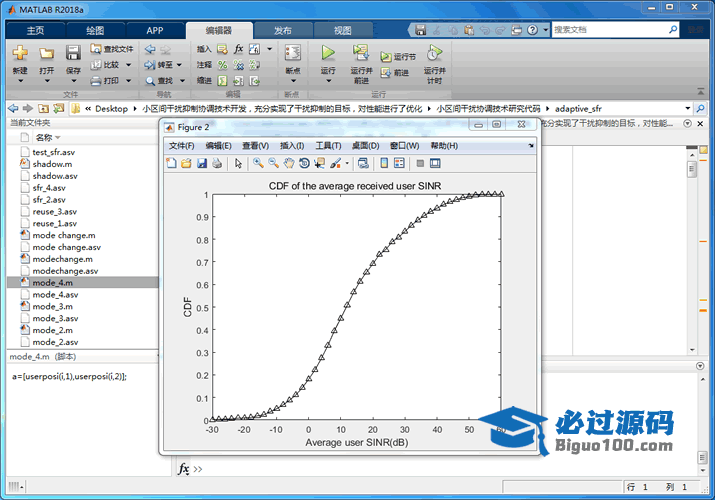
Task: Click the green 运行 (Run) arrow
Action: pos(328,52)
